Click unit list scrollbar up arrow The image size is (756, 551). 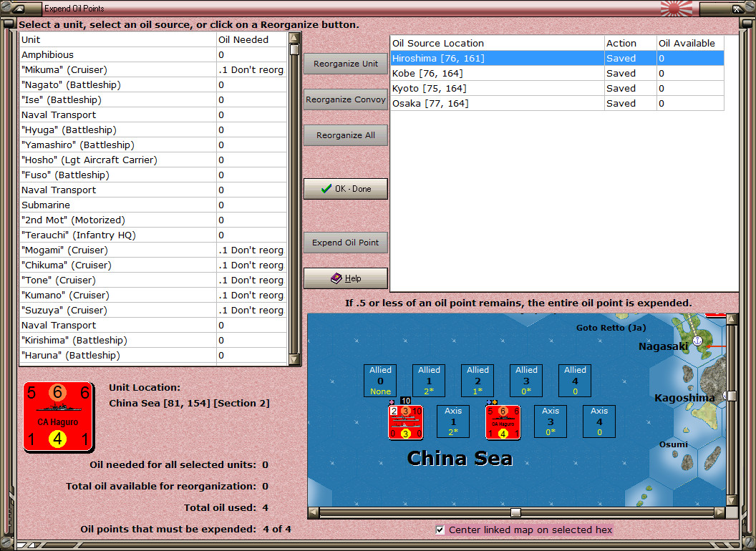(x=294, y=38)
